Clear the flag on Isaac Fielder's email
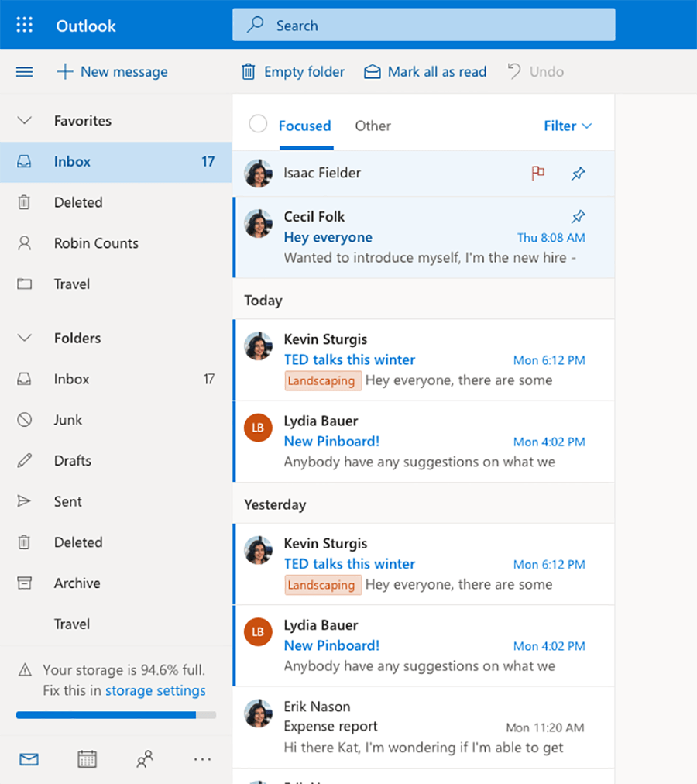 pyautogui.click(x=538, y=173)
